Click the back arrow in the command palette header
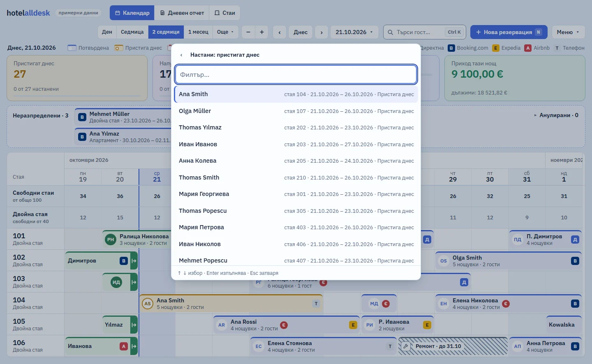The width and height of the screenshot is (592, 364). 181,55
